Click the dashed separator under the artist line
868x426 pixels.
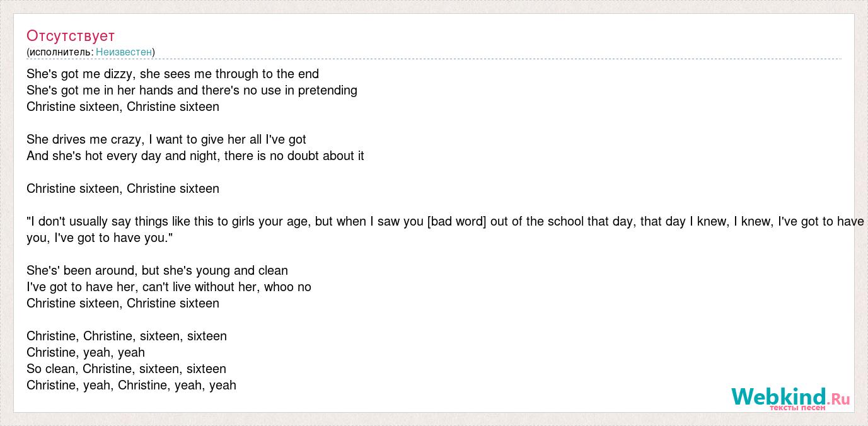point(434,59)
